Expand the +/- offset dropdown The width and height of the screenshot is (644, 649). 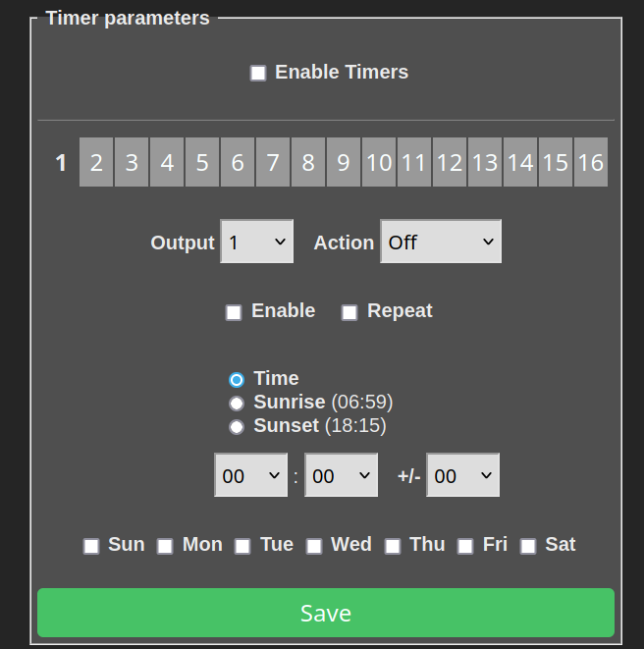tap(462, 475)
